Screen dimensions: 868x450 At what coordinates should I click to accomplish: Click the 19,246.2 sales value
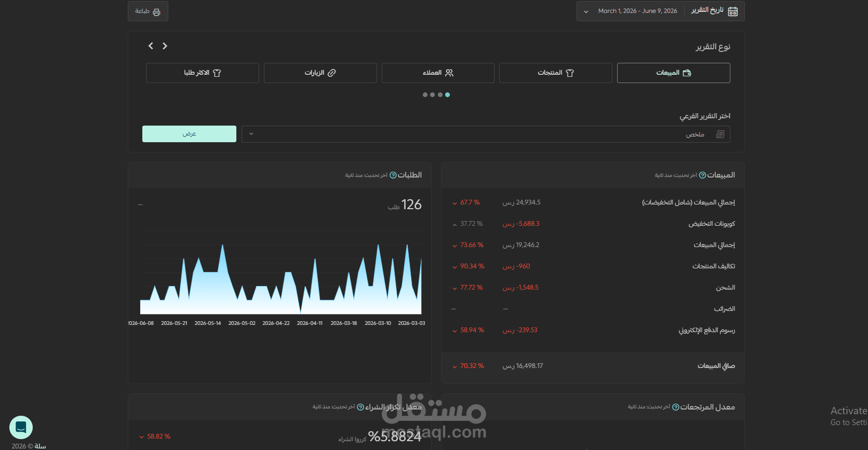coord(521,245)
